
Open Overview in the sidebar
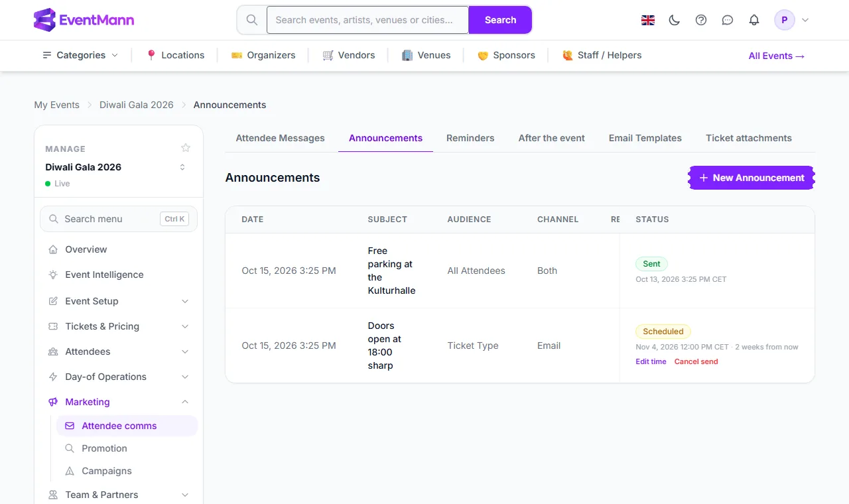click(119, 249)
